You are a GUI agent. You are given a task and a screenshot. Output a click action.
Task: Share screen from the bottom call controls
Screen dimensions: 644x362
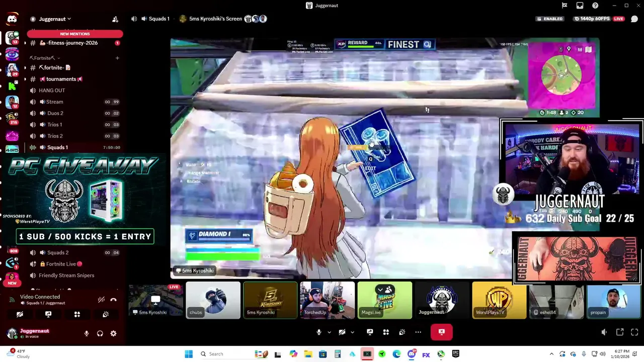pyautogui.click(x=370, y=332)
